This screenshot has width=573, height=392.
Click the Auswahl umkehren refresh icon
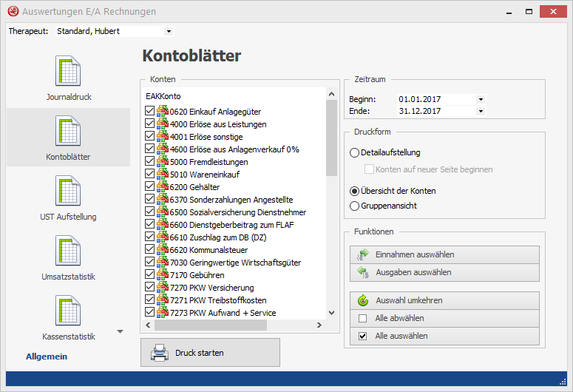click(363, 301)
